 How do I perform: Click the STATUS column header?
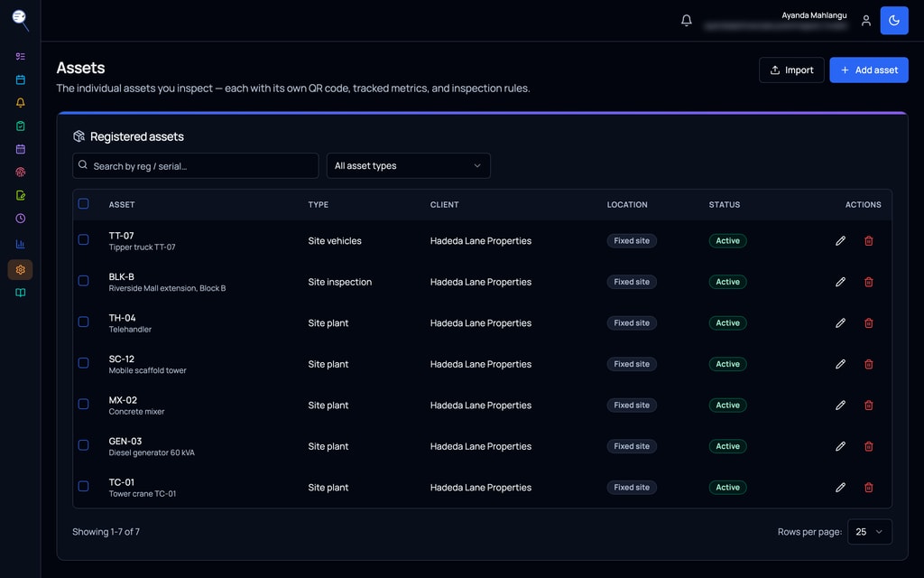(725, 205)
